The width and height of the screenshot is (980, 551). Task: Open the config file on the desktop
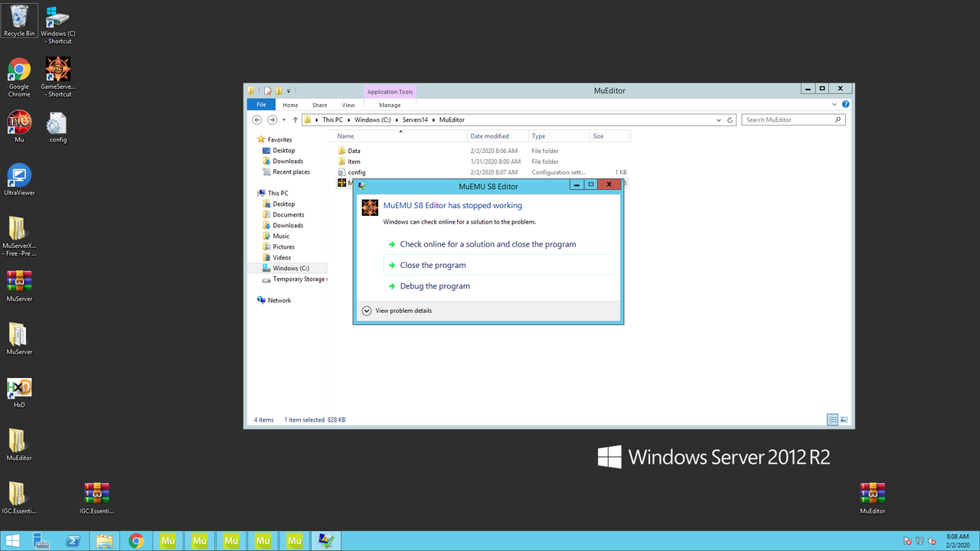(x=58, y=127)
